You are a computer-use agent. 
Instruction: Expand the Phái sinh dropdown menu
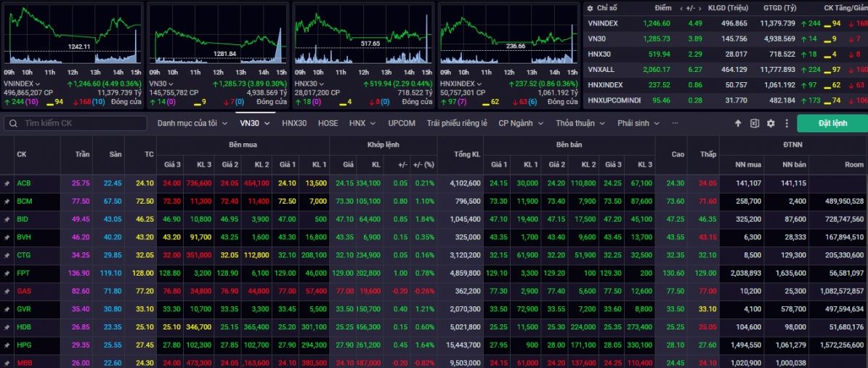[638, 124]
